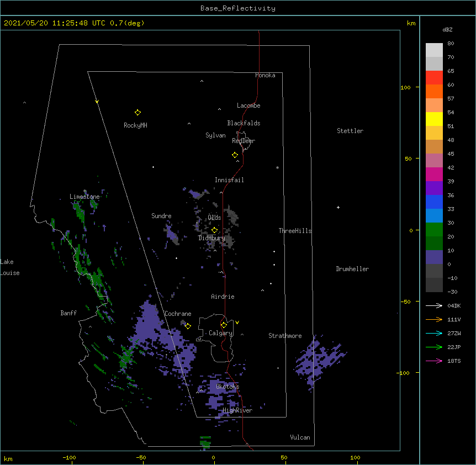This screenshot has width=476, height=465.
Task: Click the Blackfalds city label
Action: click(244, 123)
